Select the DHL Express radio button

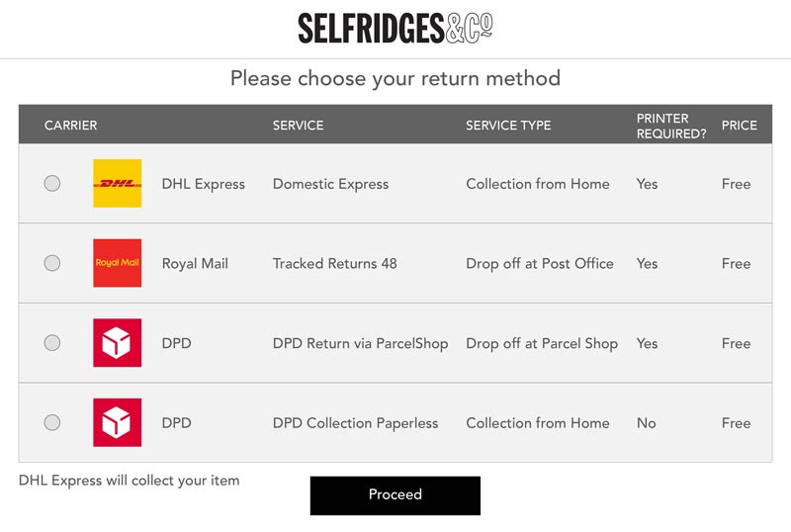click(52, 184)
